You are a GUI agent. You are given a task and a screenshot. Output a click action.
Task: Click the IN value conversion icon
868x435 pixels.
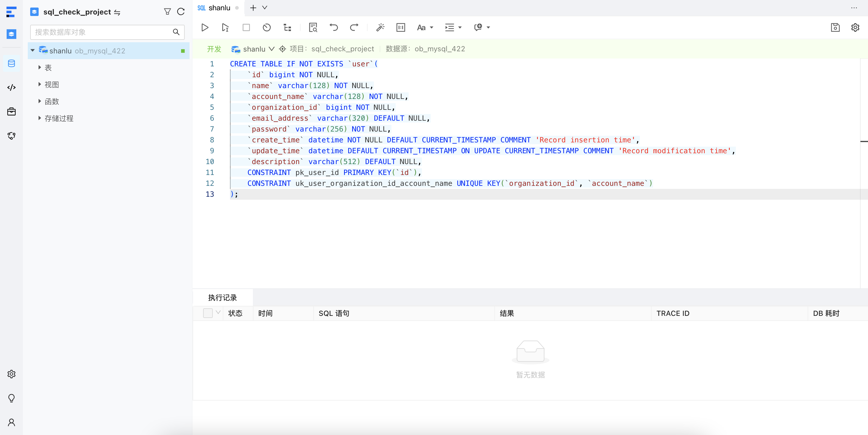[x=400, y=27]
